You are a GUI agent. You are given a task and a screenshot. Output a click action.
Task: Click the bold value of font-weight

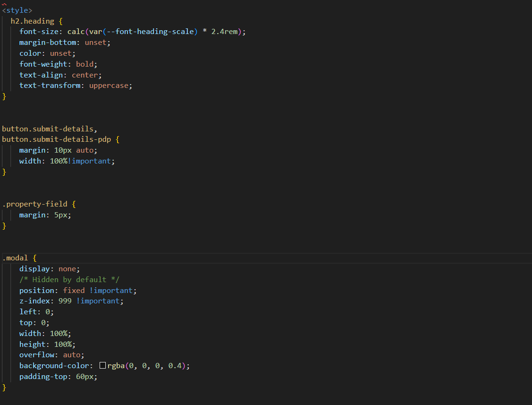[x=84, y=64]
